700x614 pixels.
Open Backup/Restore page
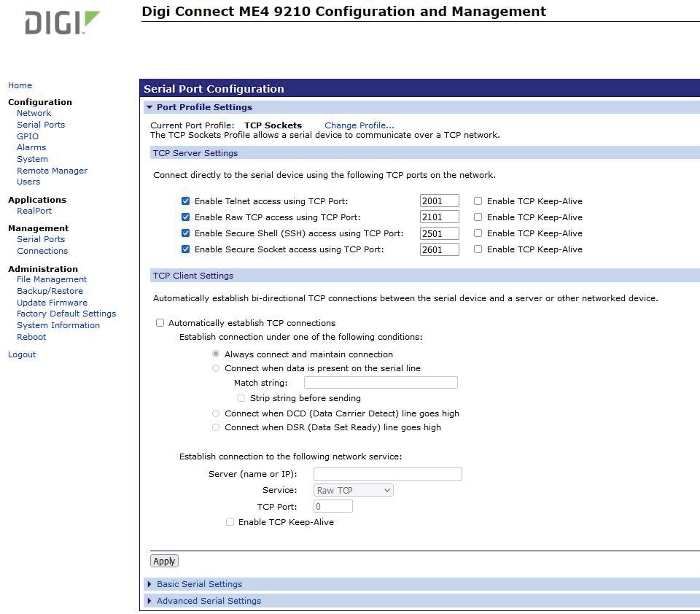pyautogui.click(x=50, y=291)
